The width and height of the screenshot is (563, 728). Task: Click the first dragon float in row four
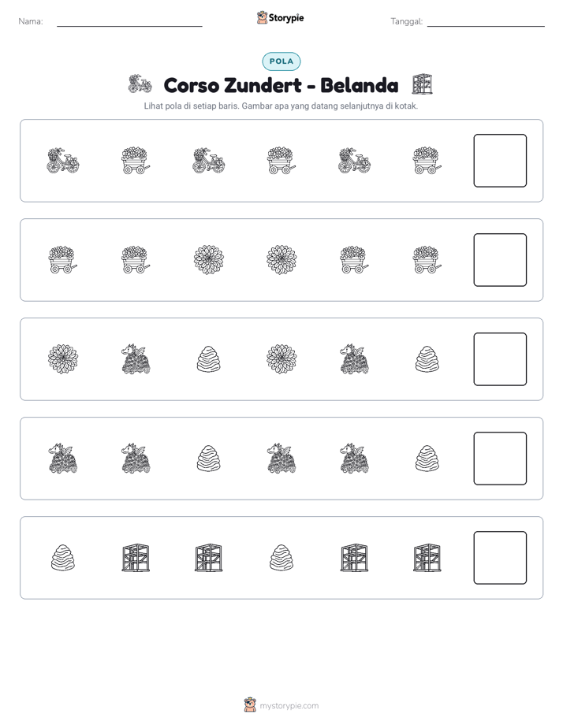point(63,459)
